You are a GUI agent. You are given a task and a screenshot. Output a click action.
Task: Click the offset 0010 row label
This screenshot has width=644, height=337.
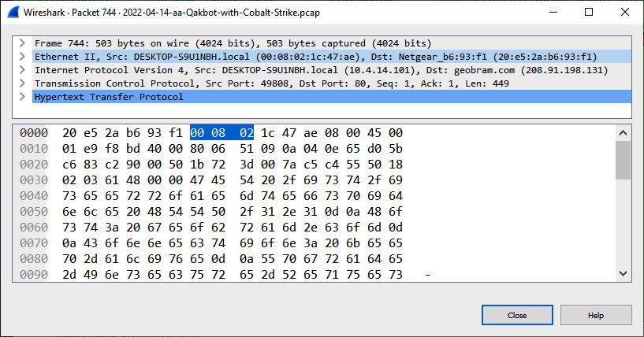(34, 149)
